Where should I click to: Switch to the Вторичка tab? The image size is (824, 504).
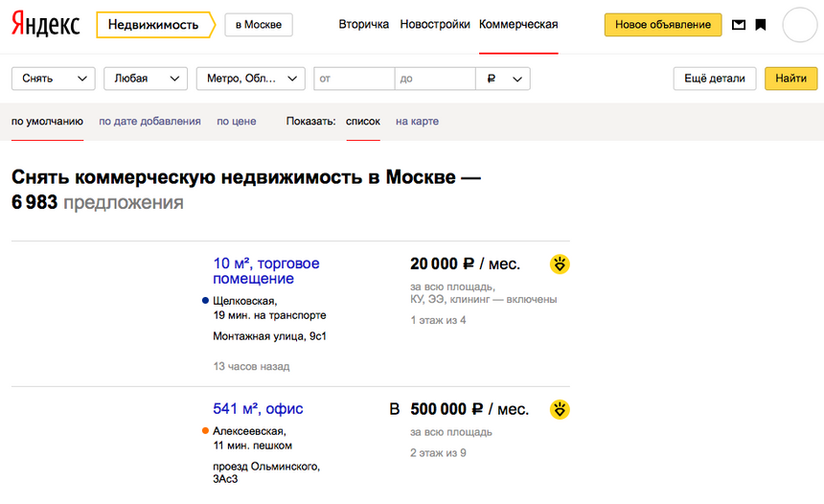click(x=363, y=25)
